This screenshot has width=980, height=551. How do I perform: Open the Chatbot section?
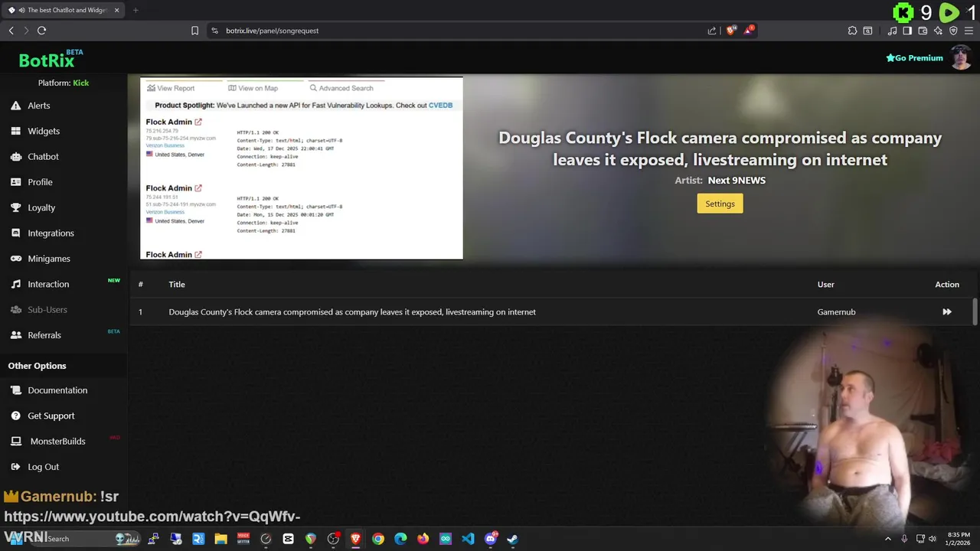click(43, 156)
